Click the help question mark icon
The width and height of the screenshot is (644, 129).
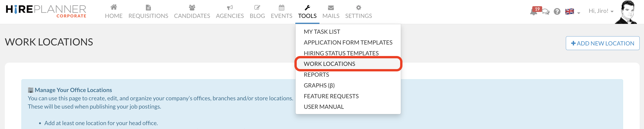point(557,11)
